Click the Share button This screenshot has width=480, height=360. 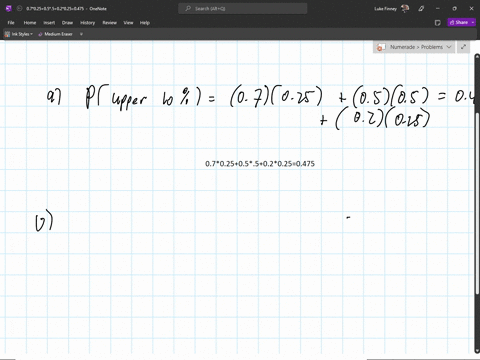tap(459, 22)
